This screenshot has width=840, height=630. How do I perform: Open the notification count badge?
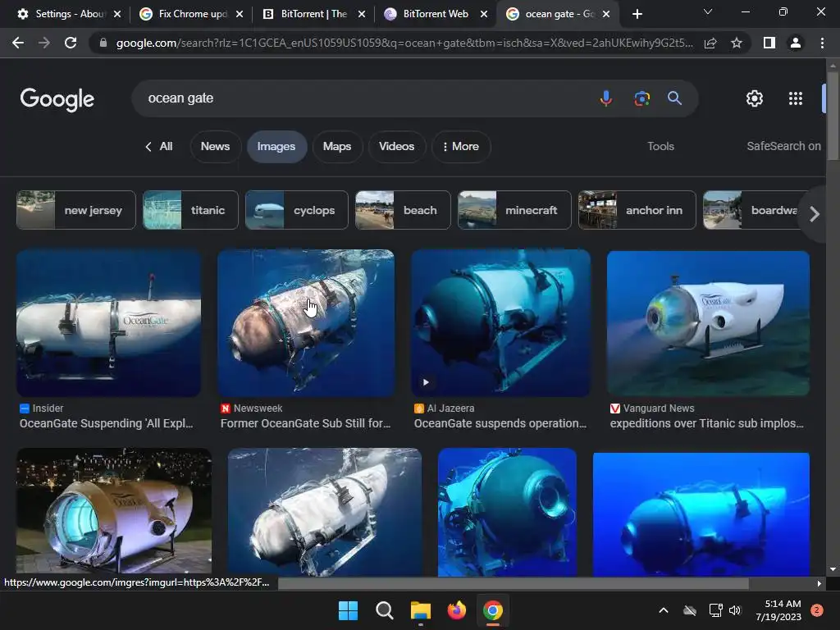[x=817, y=610]
